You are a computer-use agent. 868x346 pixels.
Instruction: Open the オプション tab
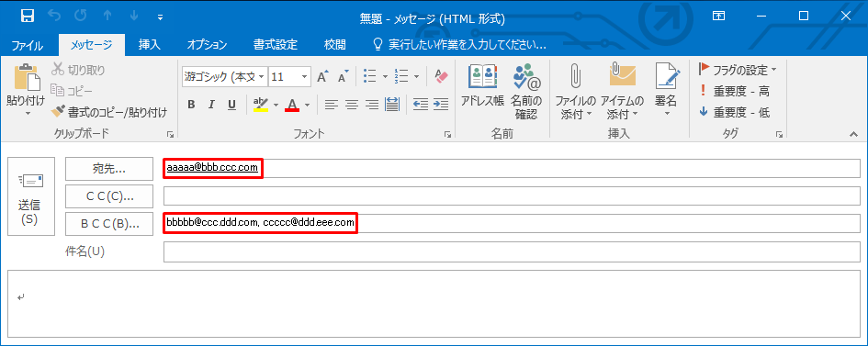pyautogui.click(x=207, y=45)
